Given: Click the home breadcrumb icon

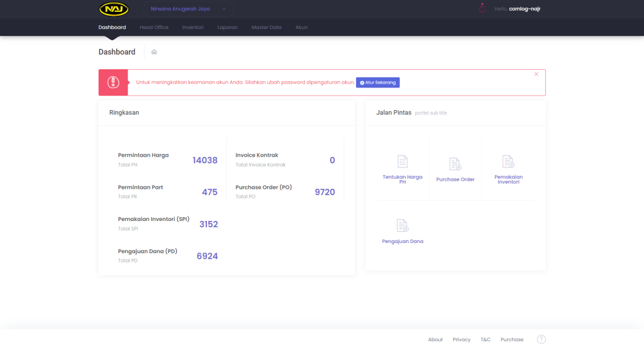Looking at the screenshot, I should point(154,52).
